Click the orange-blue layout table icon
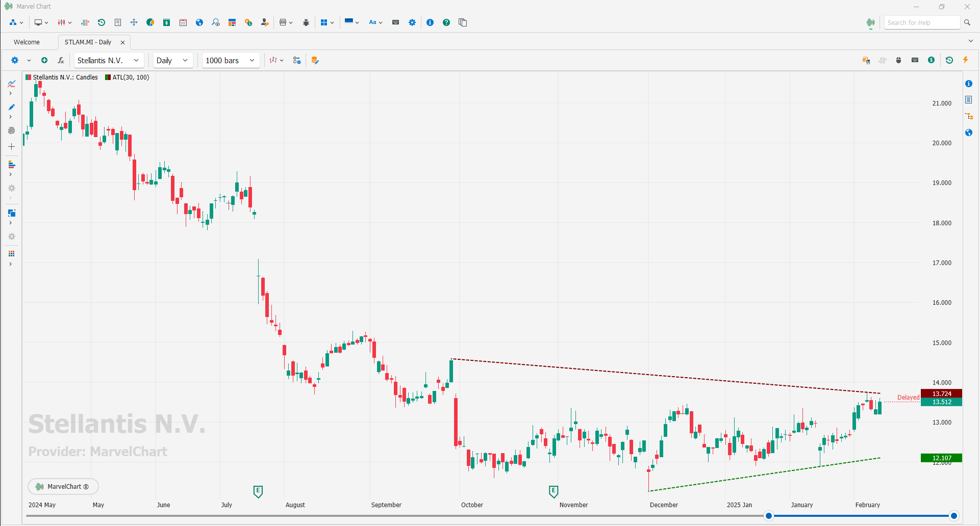The width and height of the screenshot is (980, 526). (x=232, y=22)
